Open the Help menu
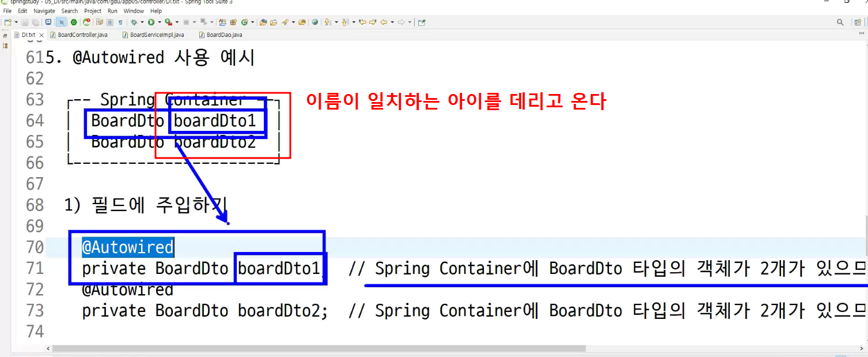The image size is (868, 357). 156,11
